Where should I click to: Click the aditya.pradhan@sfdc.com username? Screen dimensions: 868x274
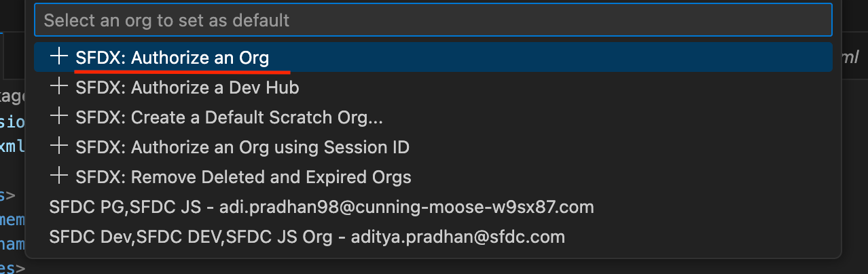click(x=458, y=237)
